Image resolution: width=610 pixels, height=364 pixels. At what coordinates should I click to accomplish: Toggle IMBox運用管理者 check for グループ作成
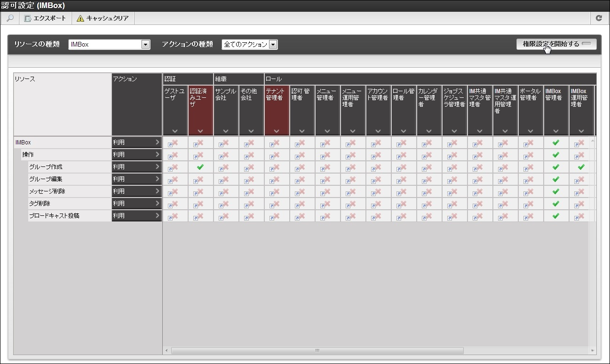pos(581,167)
